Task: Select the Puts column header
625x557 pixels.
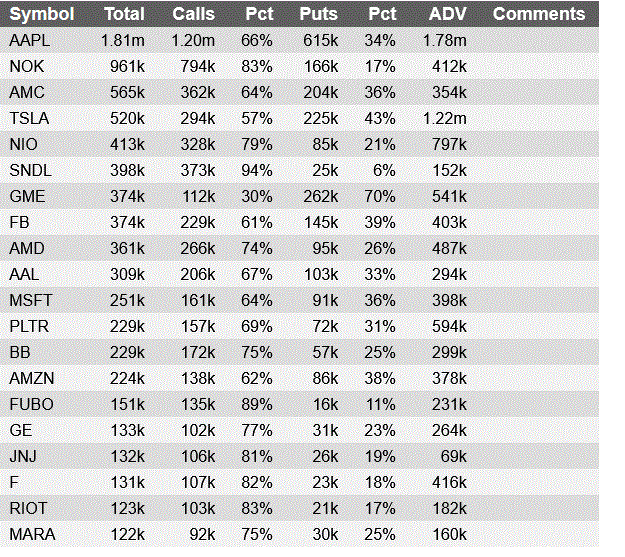Action: (x=318, y=14)
